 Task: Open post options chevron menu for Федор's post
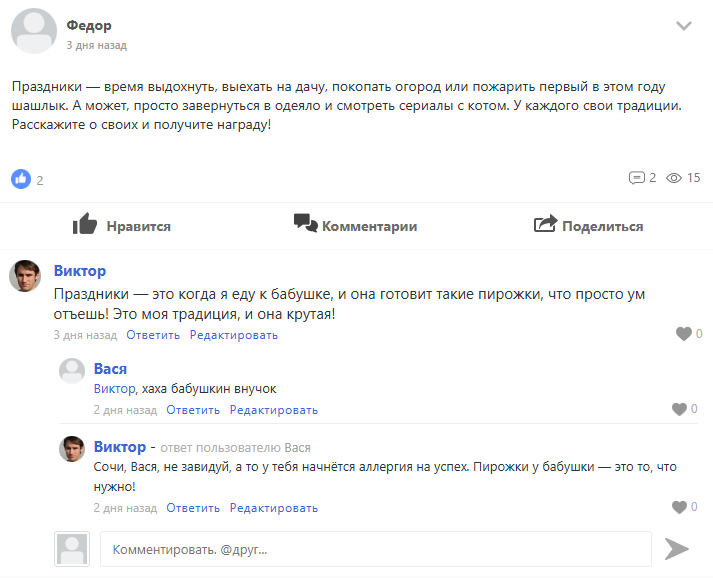point(683,26)
